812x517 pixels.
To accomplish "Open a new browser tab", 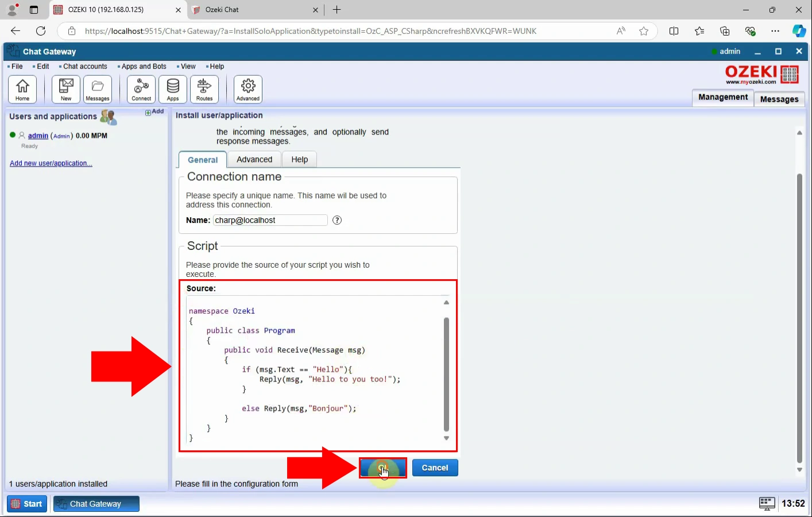I will (337, 10).
